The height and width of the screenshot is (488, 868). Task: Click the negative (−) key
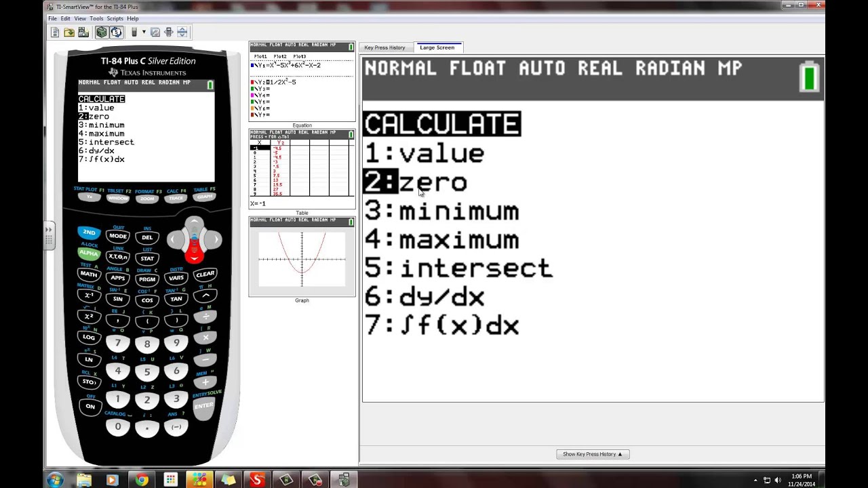click(x=176, y=427)
